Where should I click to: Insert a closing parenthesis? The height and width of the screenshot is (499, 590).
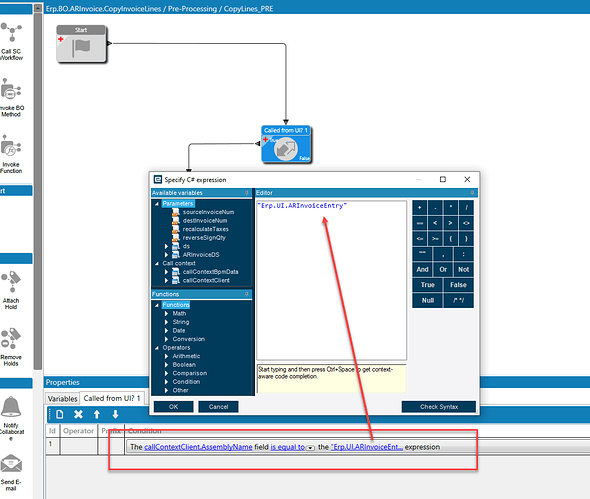[466, 239]
